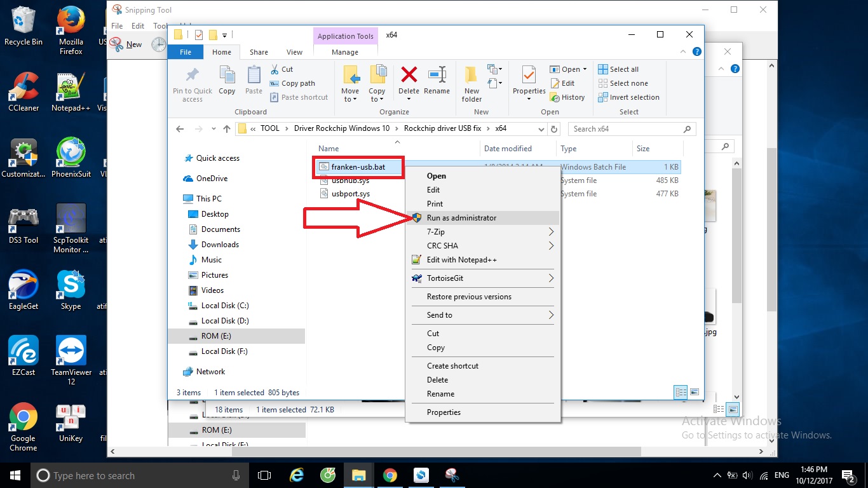Expand the TortoiseGit submenu

click(x=483, y=278)
